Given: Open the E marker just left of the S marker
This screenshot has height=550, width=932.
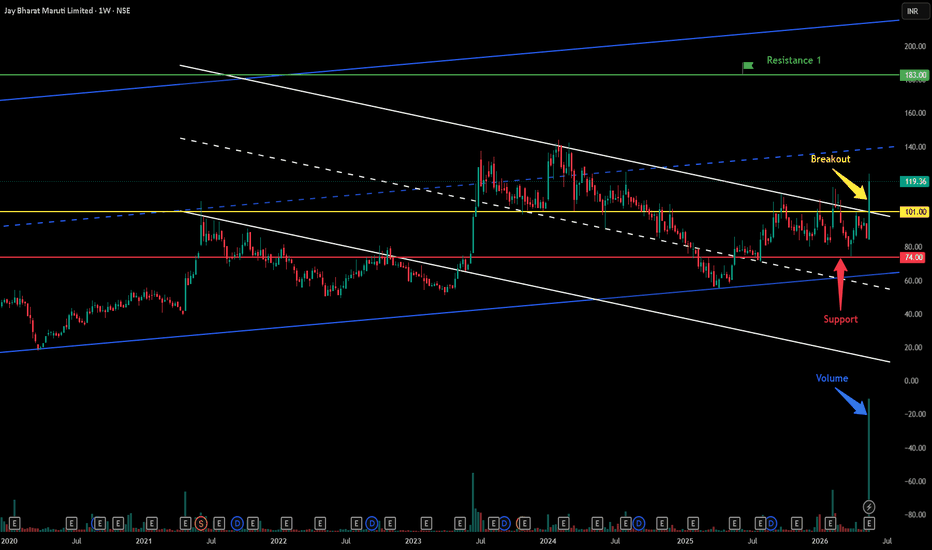Looking at the screenshot, I should coord(185,523).
